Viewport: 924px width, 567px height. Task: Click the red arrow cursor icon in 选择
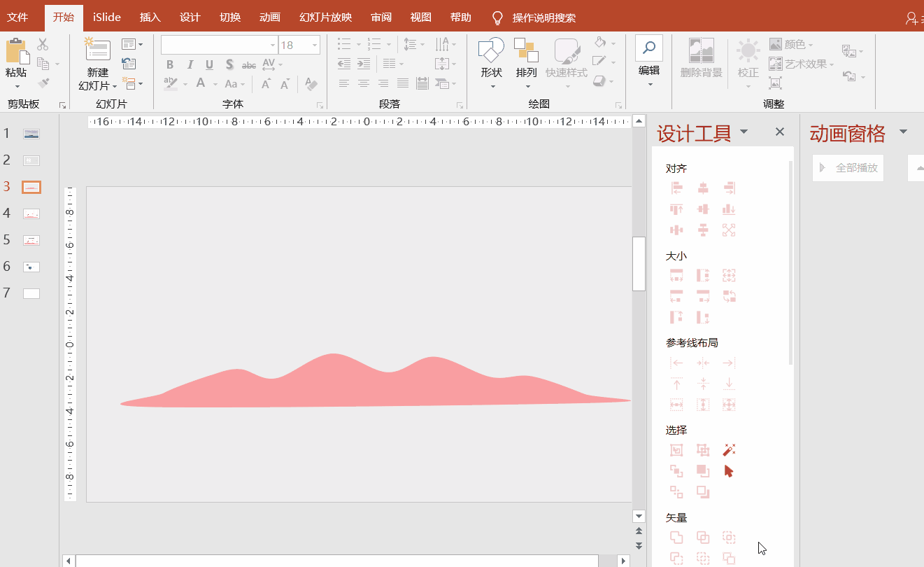[x=729, y=471]
